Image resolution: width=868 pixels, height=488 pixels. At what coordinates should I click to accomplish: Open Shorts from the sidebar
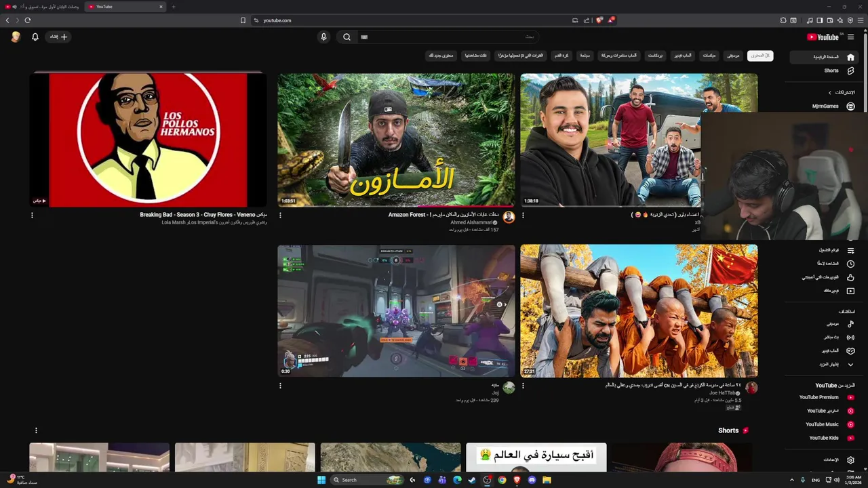825,70
